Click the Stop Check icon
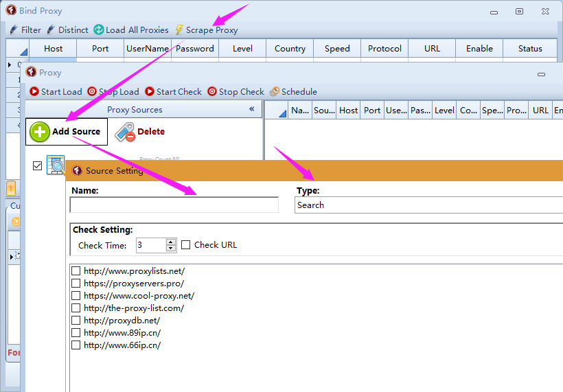This screenshot has height=392, width=563. pyautogui.click(x=212, y=91)
